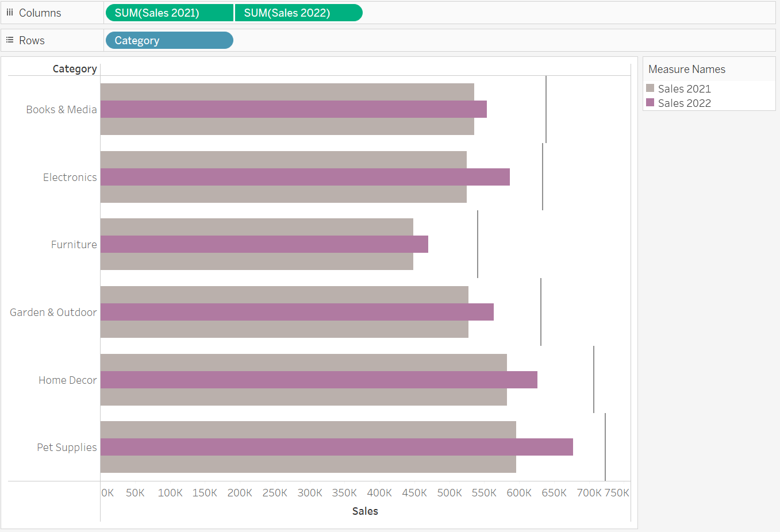Click the Rows shelf icon
780x532 pixels.
point(10,40)
